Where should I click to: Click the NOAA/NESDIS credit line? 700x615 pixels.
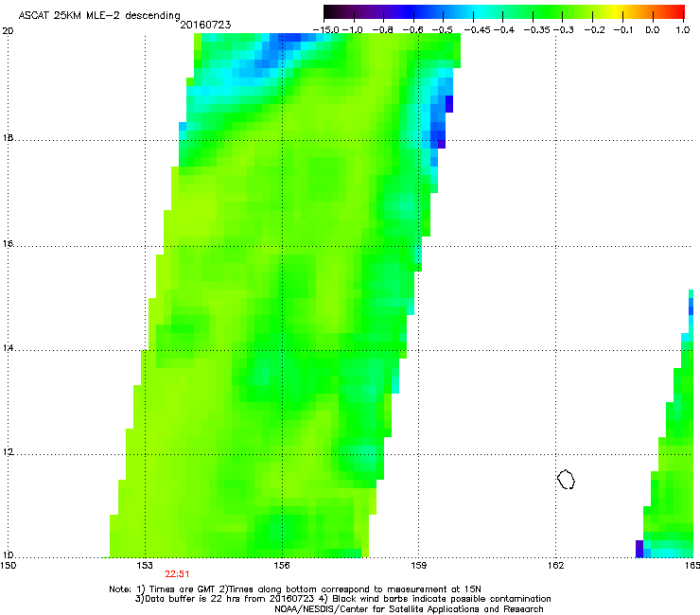point(409,609)
